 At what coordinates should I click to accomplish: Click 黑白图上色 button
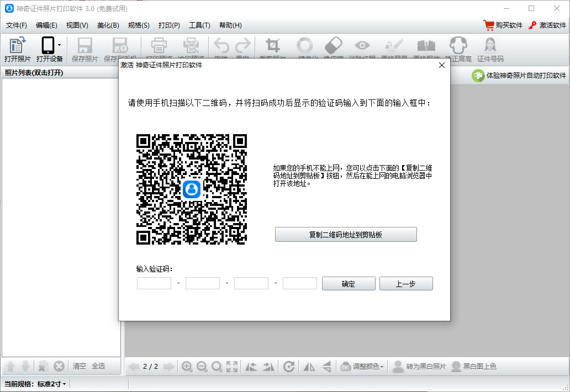pos(474,367)
